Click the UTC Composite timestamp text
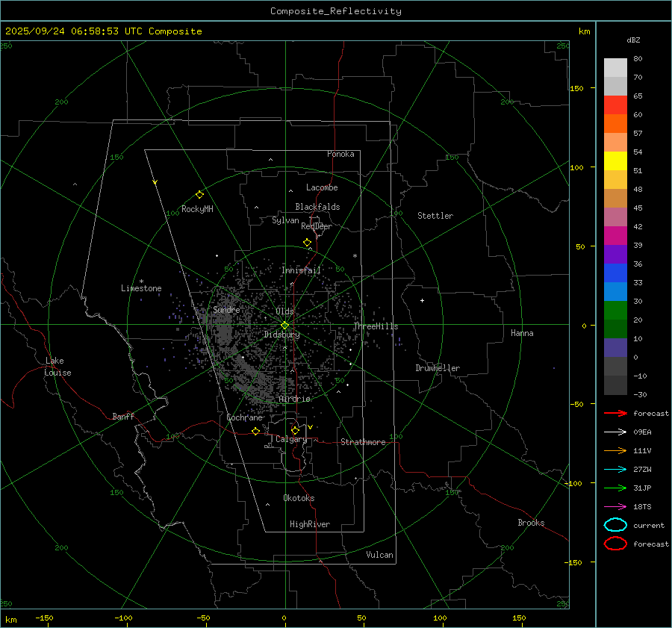Viewport: 672px width, 628px height. coord(103,31)
